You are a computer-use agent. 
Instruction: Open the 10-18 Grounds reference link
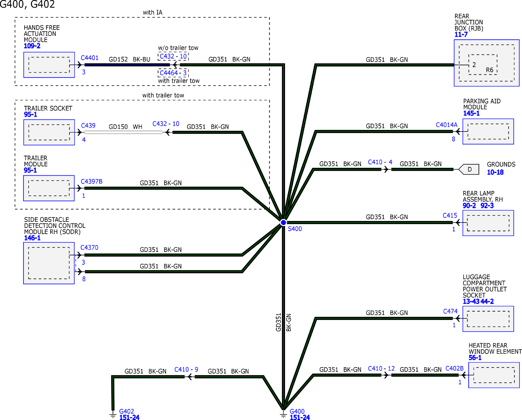pyautogui.click(x=495, y=172)
